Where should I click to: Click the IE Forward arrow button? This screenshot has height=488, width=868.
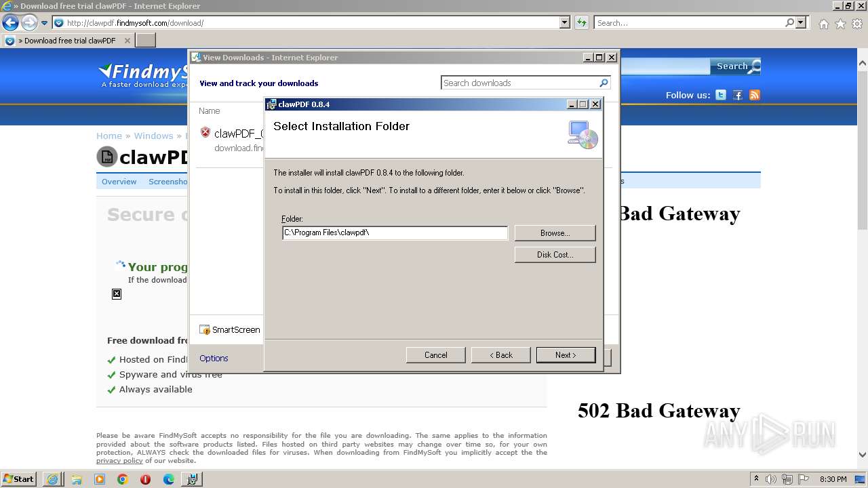(x=29, y=22)
